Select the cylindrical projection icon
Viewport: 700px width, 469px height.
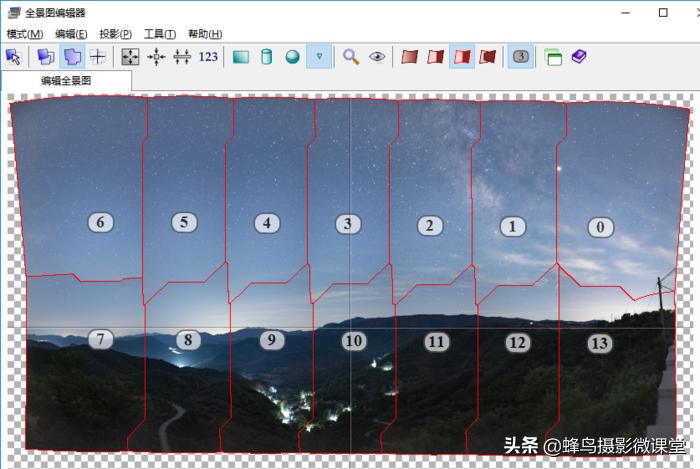[267, 57]
